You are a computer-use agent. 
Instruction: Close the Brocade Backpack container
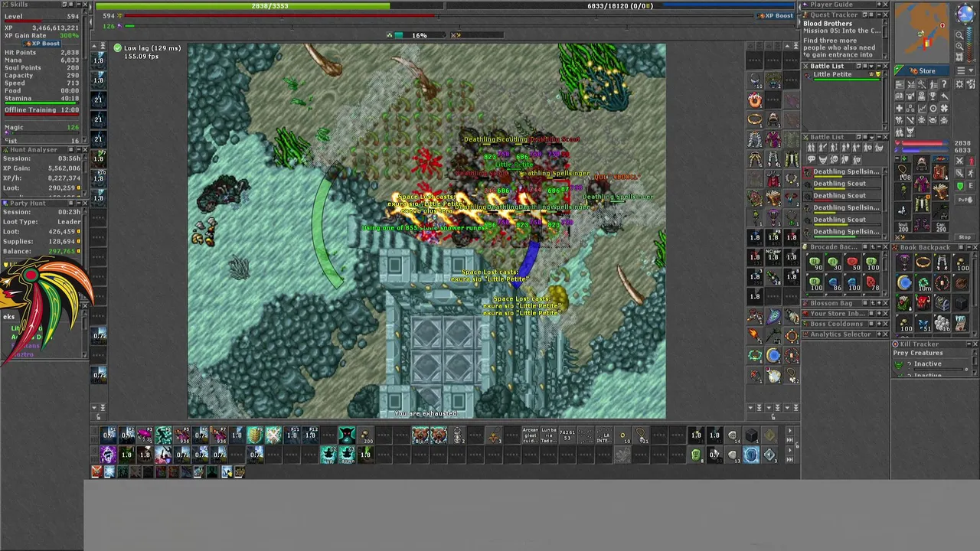click(885, 247)
